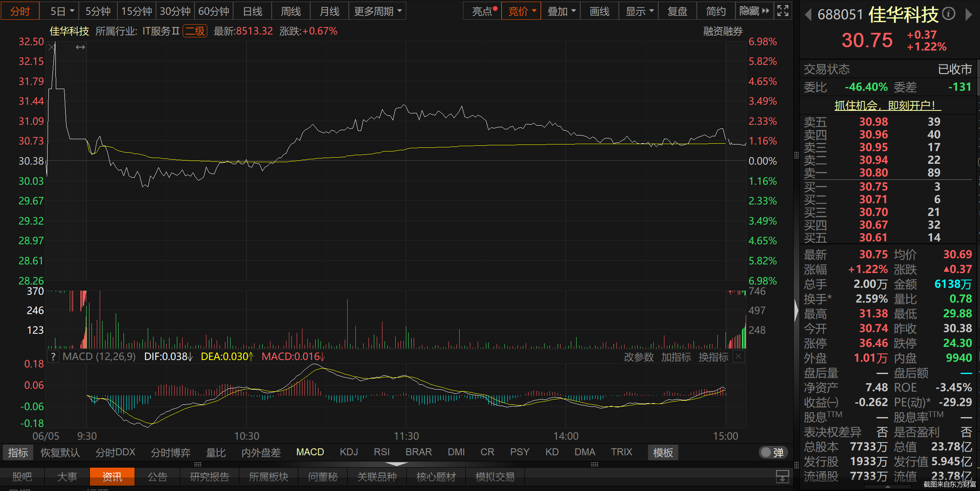Click the 10:30 time axis marker
This screenshot has width=980, height=491.
pos(247,436)
